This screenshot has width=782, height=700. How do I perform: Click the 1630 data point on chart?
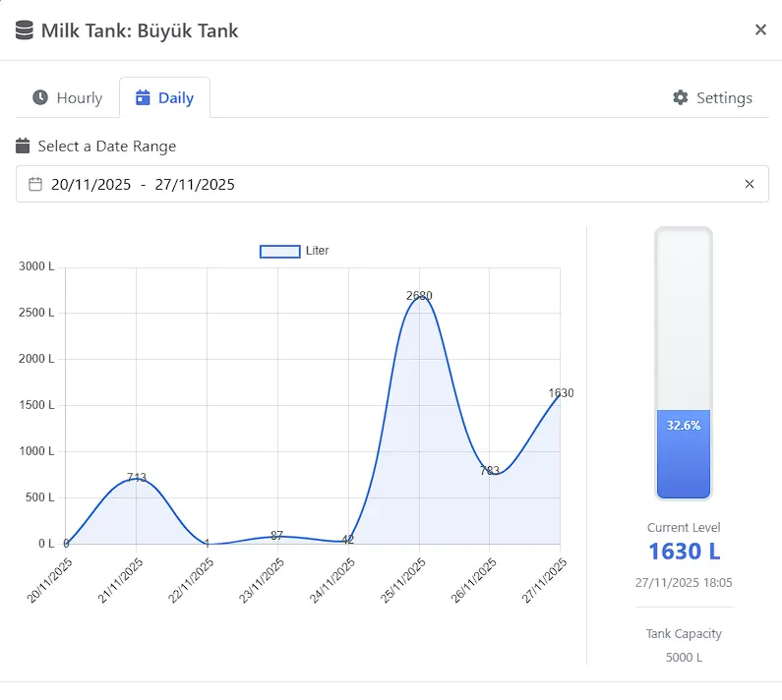pyautogui.click(x=560, y=394)
